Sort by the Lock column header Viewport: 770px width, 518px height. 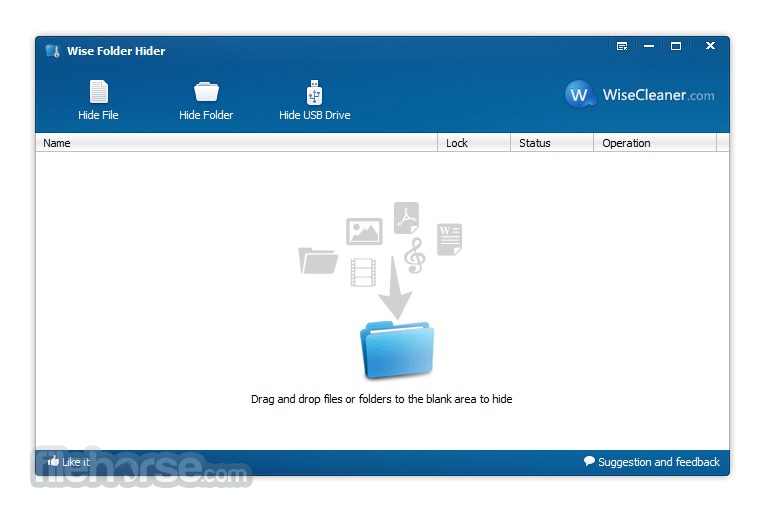pos(474,143)
